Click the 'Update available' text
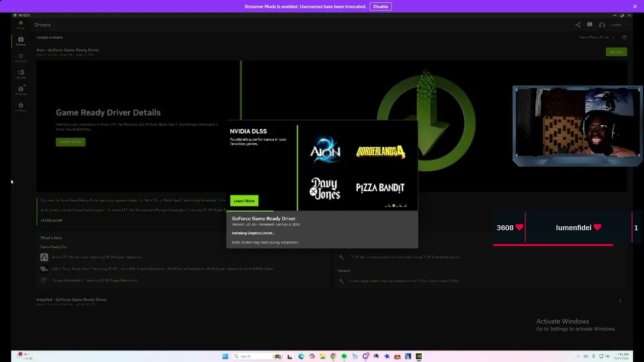 coord(49,37)
